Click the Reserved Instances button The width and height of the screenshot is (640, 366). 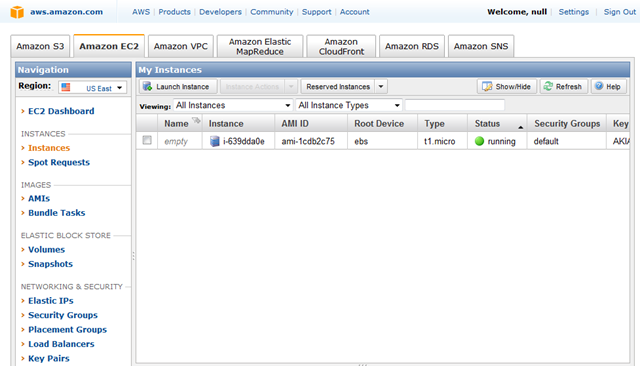[x=338, y=87]
